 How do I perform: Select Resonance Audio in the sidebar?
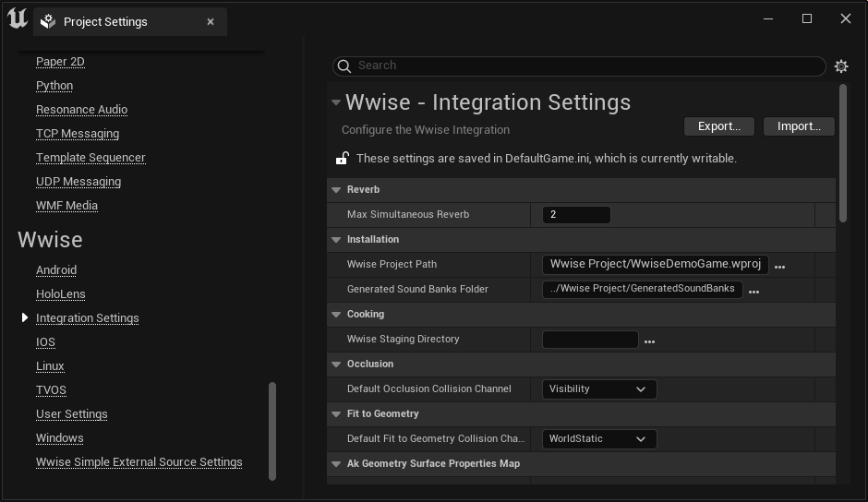(x=81, y=110)
